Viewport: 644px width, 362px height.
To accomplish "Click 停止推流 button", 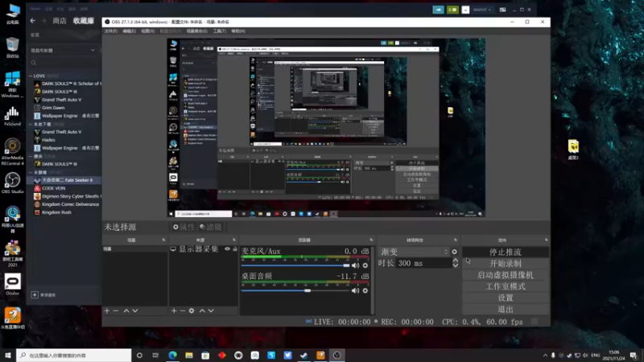I will [x=506, y=252].
